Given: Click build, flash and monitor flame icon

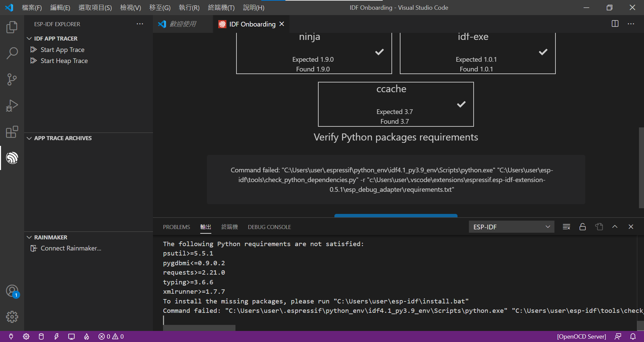Looking at the screenshot, I should click(87, 336).
